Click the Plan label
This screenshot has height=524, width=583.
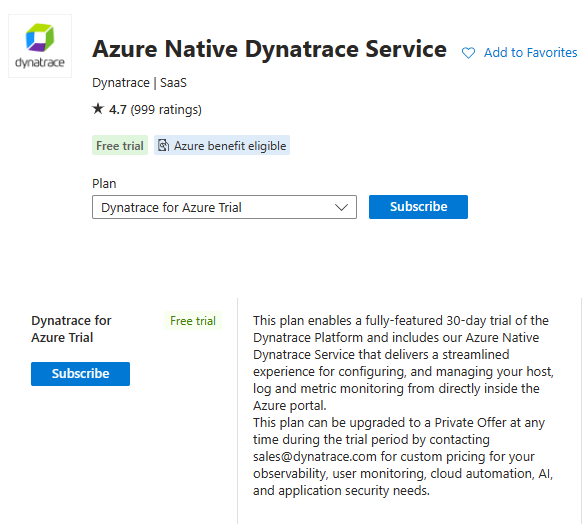104,183
